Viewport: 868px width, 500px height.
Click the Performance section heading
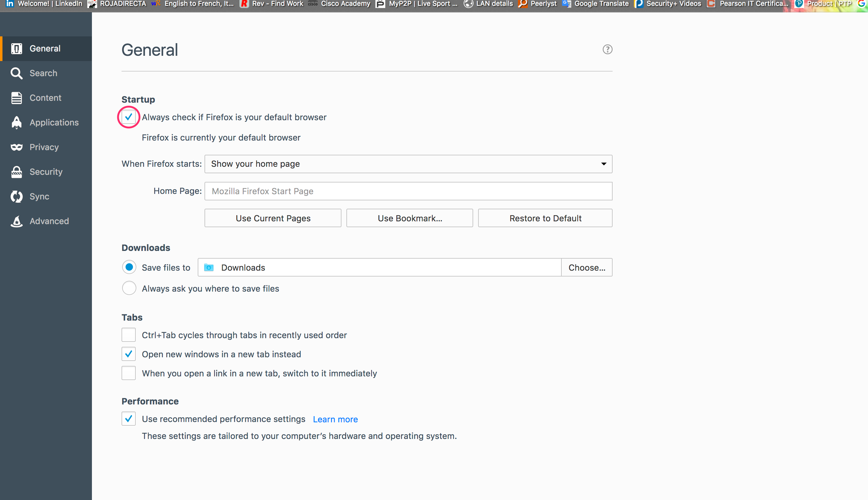[x=150, y=401]
